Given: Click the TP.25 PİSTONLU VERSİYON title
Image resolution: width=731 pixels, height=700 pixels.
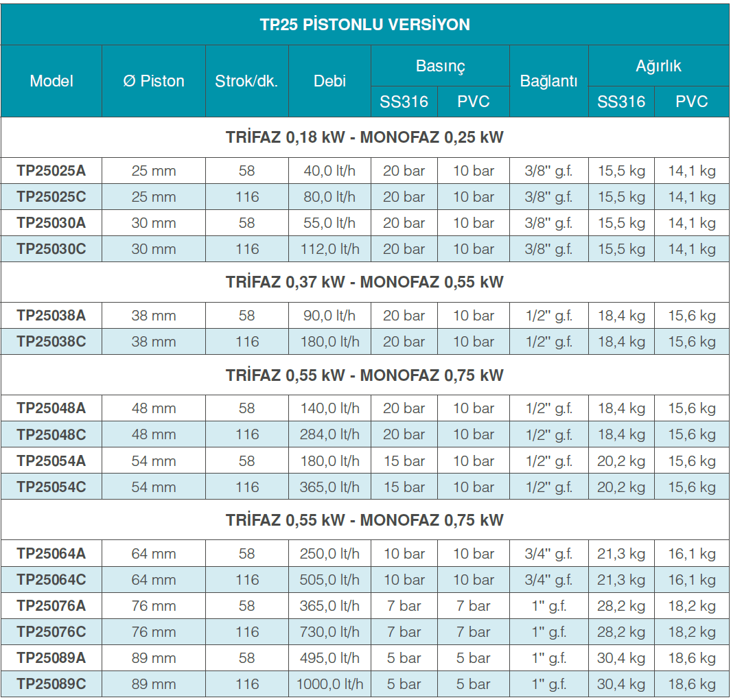Looking at the screenshot, I should pos(364,24).
